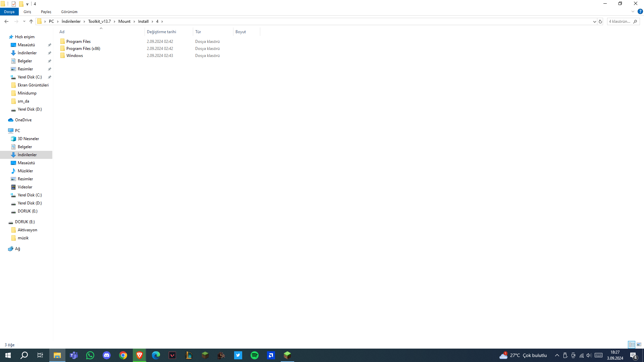Image resolution: width=644 pixels, height=362 pixels.
Task: Open Discord from the taskbar
Action: [x=107, y=355]
